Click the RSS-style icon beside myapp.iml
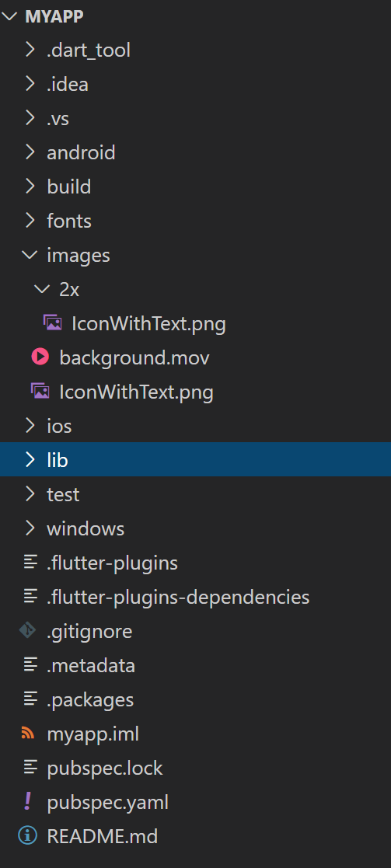Image resolution: width=391 pixels, height=868 pixels. pyautogui.click(x=28, y=734)
